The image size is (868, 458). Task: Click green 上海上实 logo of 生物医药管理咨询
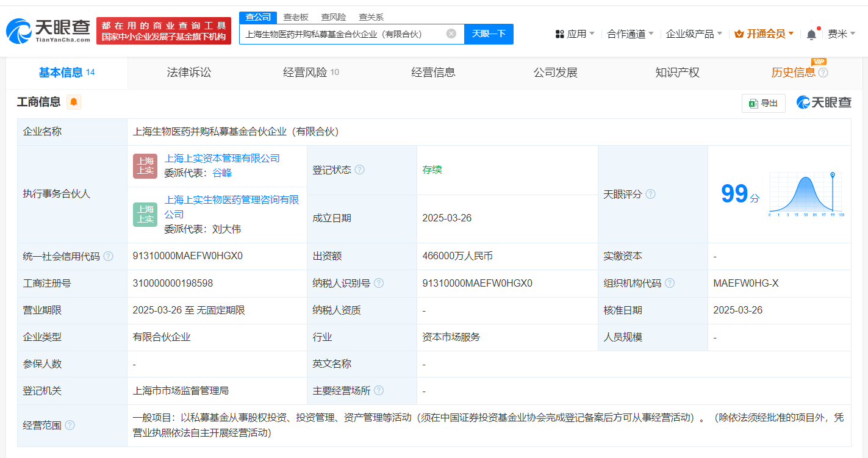coord(145,214)
